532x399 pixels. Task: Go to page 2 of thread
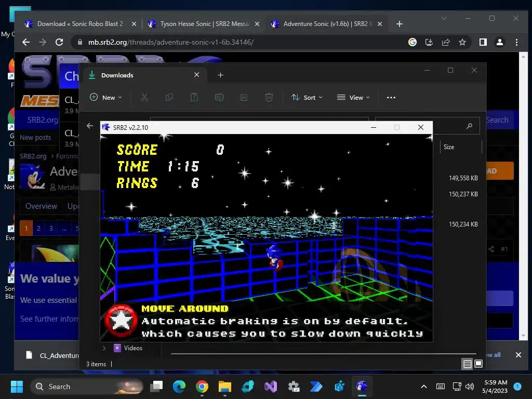click(38, 229)
